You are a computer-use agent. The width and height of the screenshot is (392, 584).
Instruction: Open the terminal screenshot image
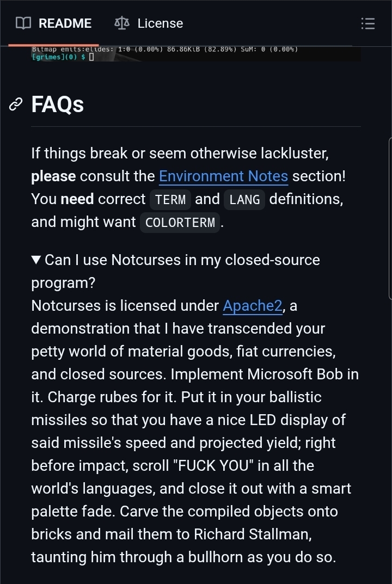(196, 53)
